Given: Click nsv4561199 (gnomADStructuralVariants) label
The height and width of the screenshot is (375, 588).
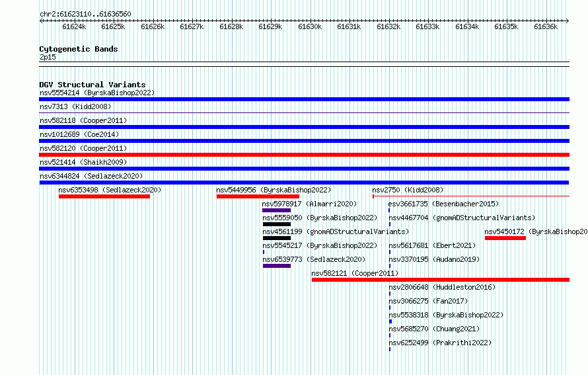Looking at the screenshot, I should (x=336, y=231).
